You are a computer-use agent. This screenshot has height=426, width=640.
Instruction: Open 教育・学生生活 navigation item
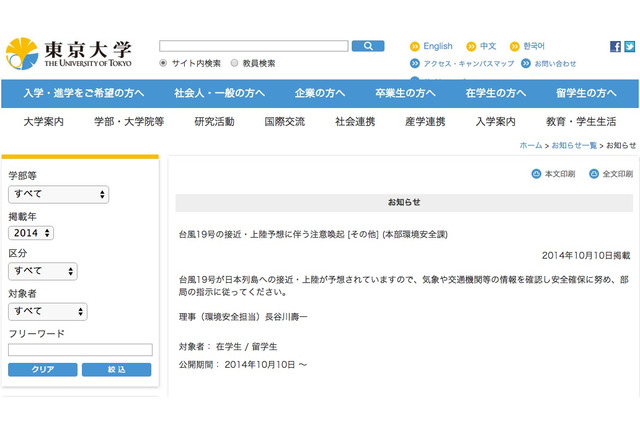tap(581, 122)
